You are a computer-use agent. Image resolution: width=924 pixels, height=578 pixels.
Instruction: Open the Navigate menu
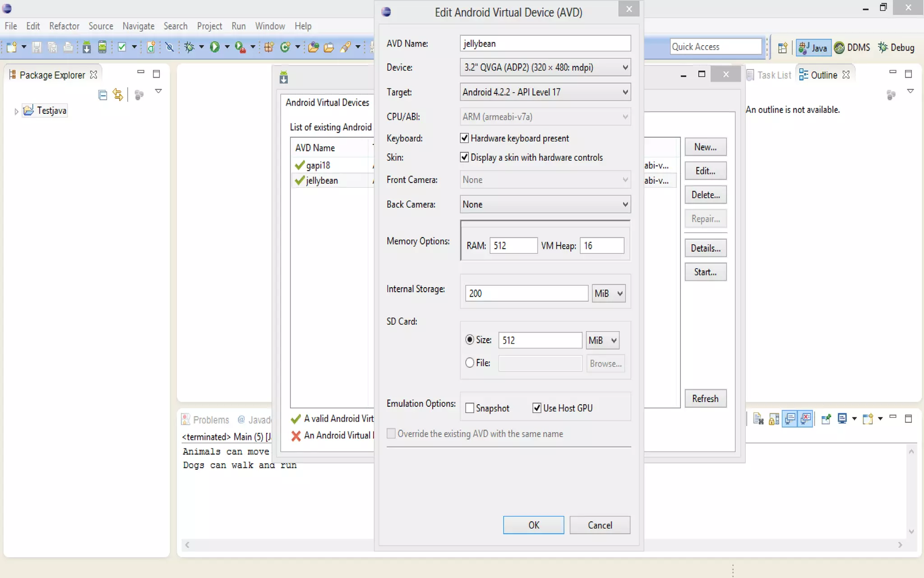tap(139, 26)
